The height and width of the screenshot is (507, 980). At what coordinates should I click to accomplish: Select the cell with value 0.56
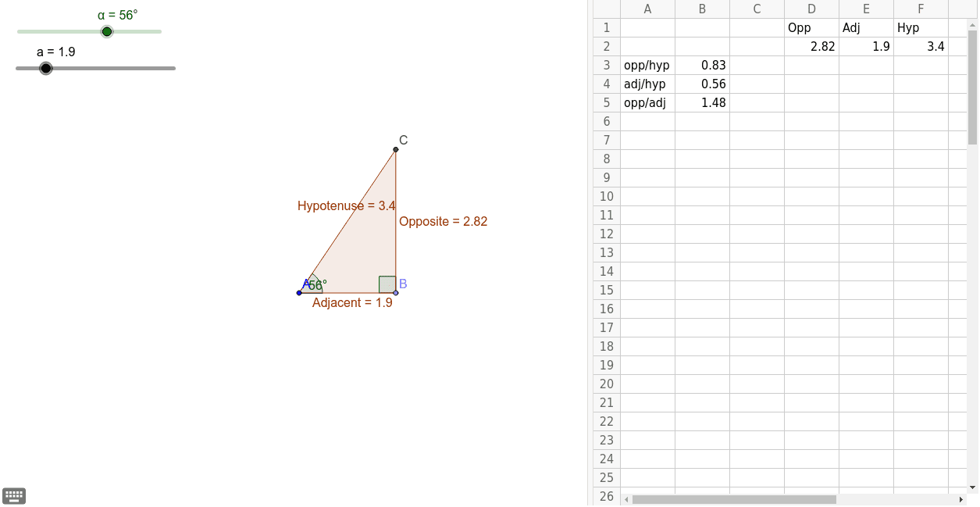pyautogui.click(x=703, y=84)
